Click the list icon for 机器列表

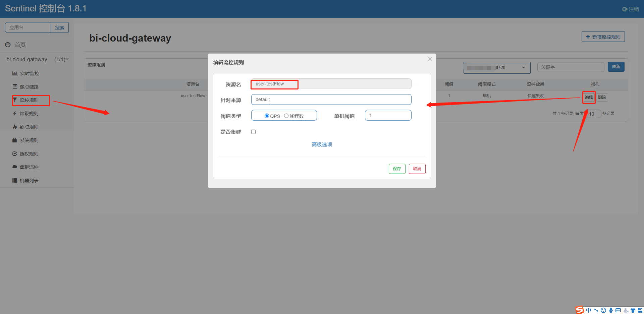click(15, 181)
